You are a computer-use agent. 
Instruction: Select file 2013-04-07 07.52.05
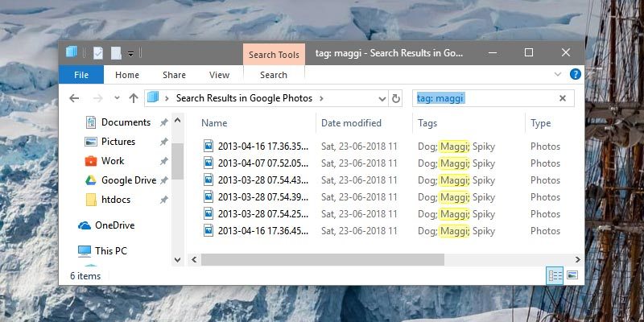tap(262, 163)
